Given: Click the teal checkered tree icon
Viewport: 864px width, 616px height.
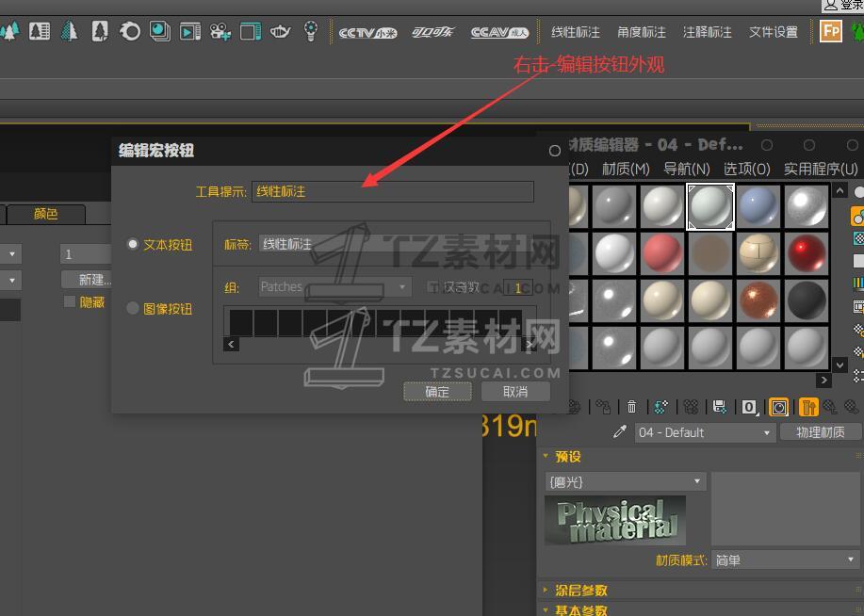Looking at the screenshot, I should tap(69, 31).
